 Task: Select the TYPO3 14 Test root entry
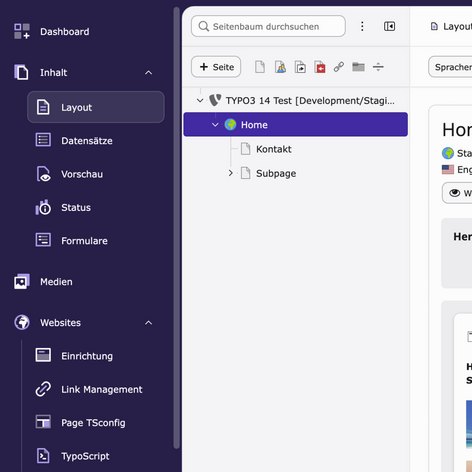point(310,101)
